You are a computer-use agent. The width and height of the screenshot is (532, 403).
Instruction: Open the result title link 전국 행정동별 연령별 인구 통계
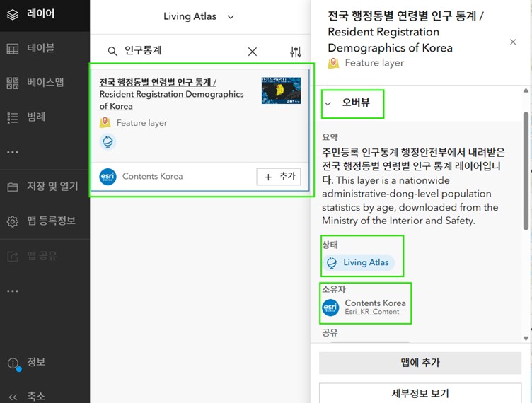[x=171, y=94]
